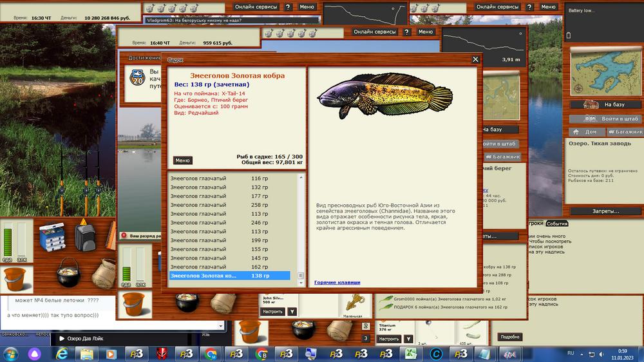
Task: Click the chat box dropdown arrow
Action: (220, 326)
